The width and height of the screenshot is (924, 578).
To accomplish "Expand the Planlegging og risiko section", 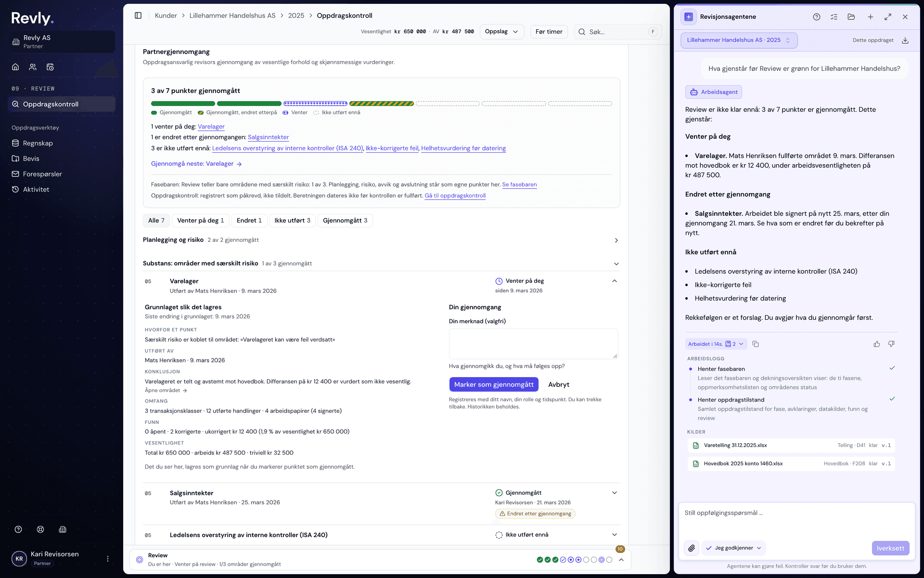I will [381, 240].
